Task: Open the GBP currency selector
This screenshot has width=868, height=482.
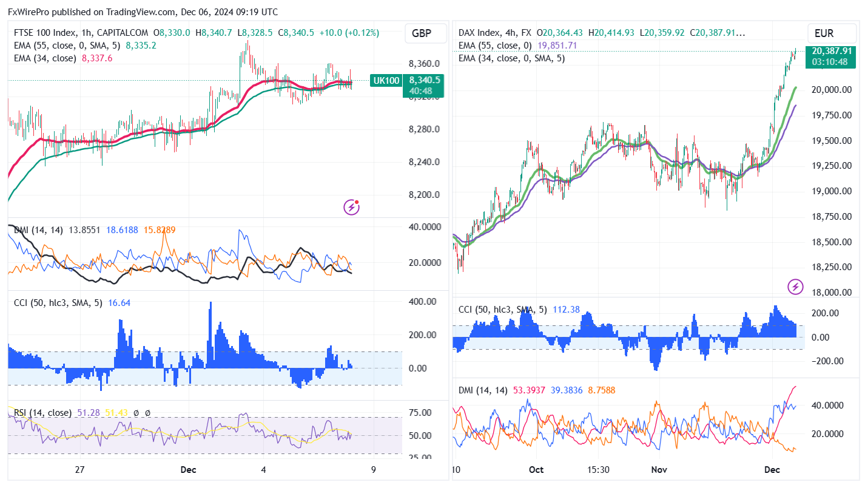Action: click(422, 33)
